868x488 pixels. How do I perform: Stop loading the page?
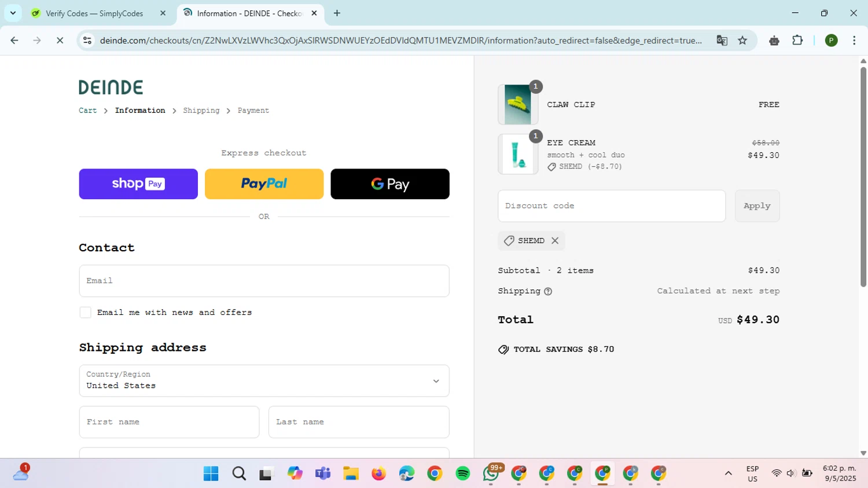tap(60, 41)
